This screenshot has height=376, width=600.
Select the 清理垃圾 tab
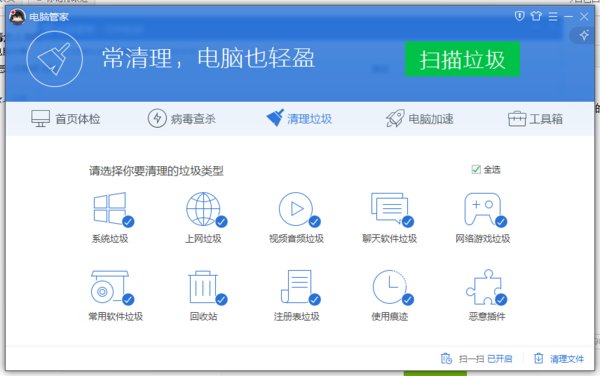click(299, 118)
